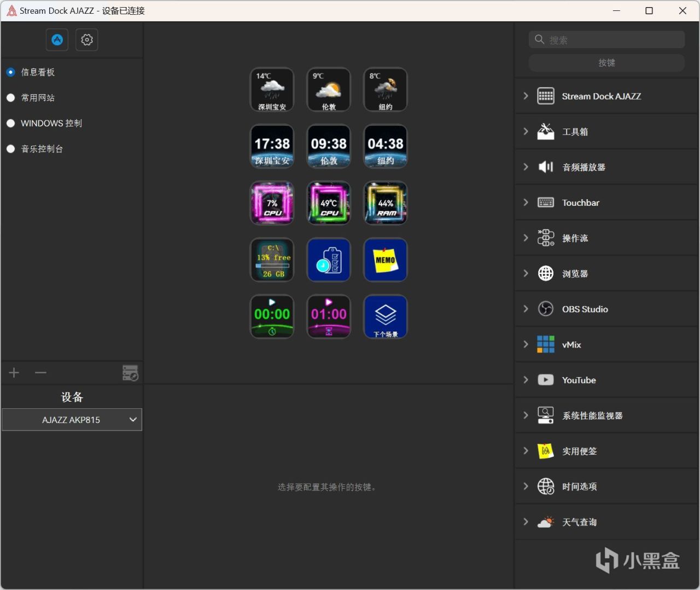Screen dimensions: 700x590
Task: Open the settings gear icon
Action: [x=87, y=39]
